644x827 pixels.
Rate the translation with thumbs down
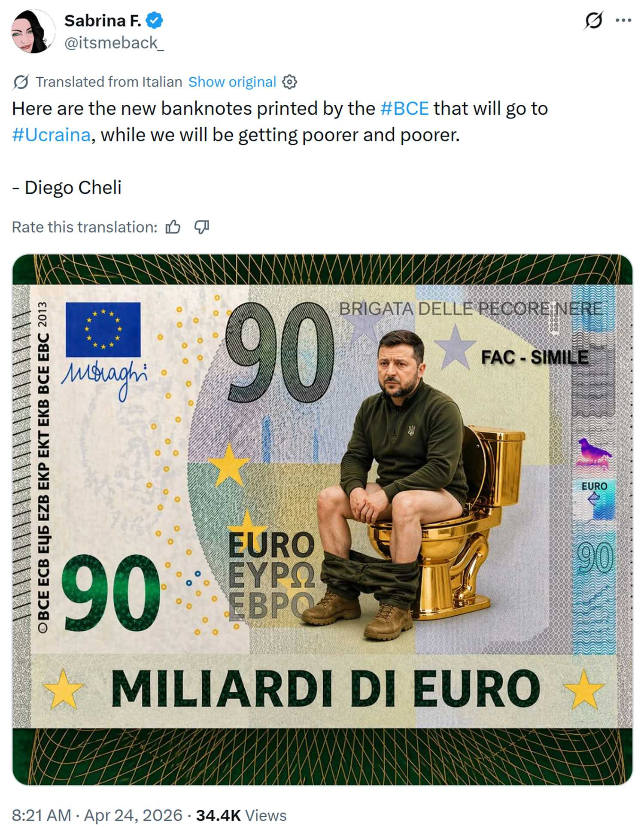201,227
